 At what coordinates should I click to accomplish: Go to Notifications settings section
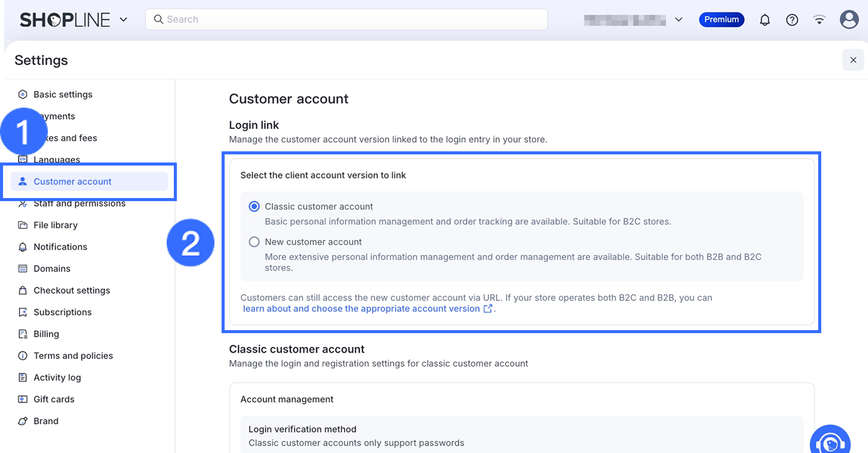coord(60,247)
